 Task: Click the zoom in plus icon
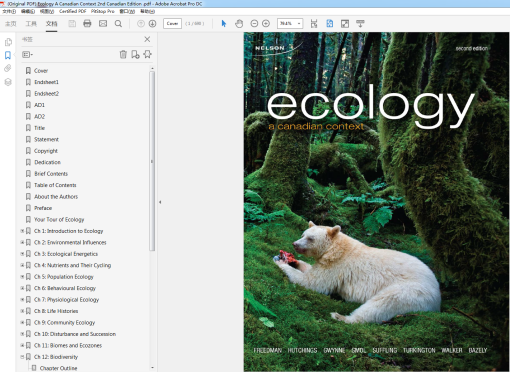point(266,24)
